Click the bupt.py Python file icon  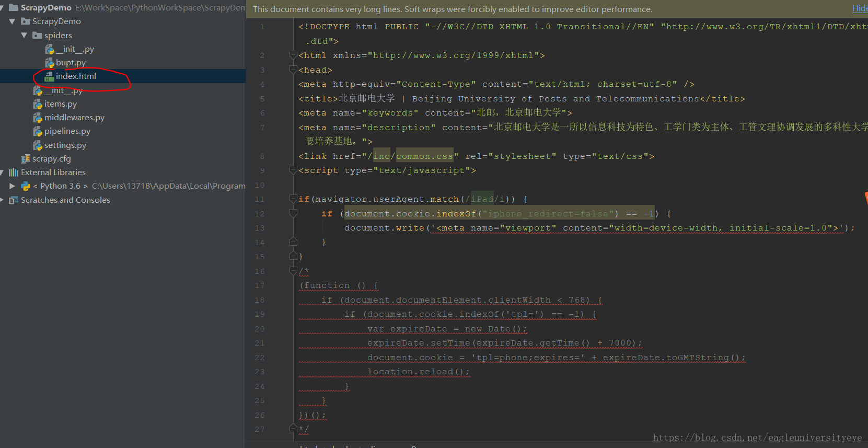click(x=50, y=63)
